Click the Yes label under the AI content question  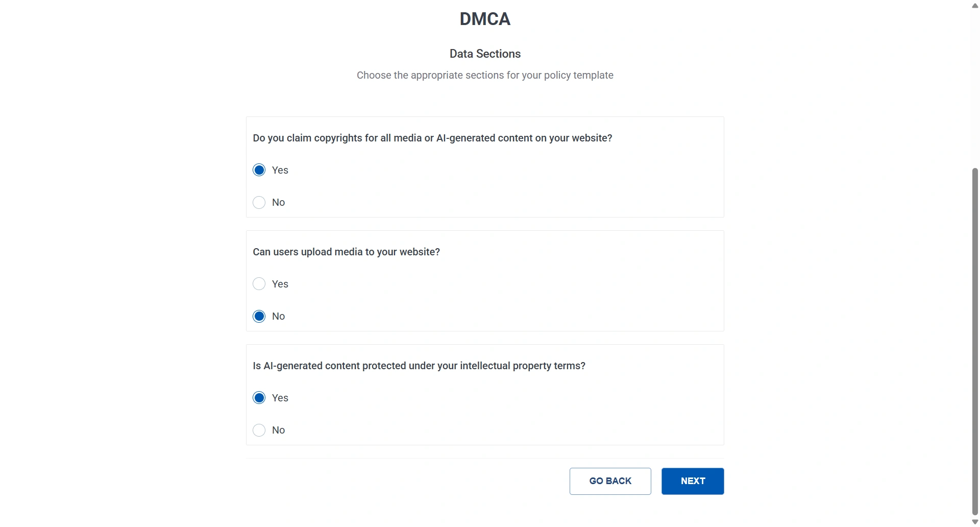coord(280,397)
